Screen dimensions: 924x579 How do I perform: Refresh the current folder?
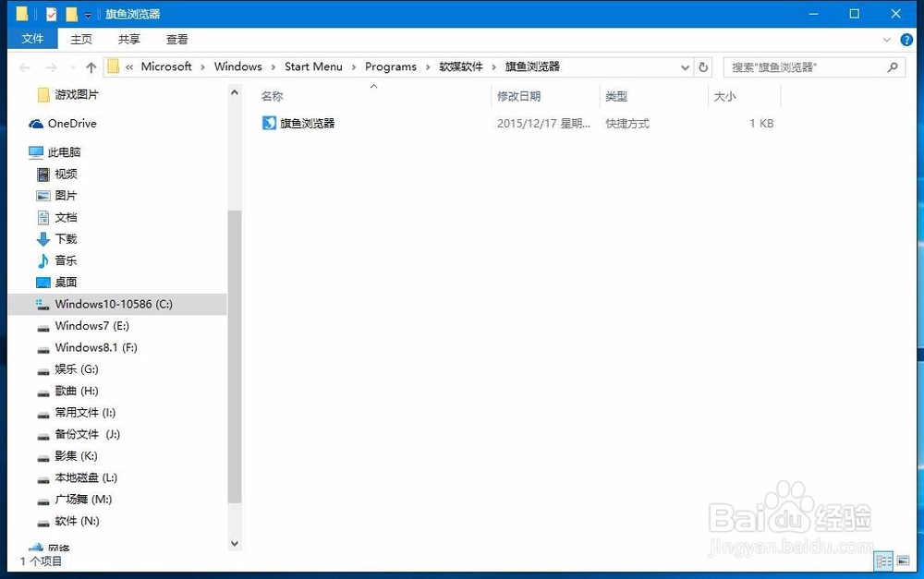click(x=703, y=67)
